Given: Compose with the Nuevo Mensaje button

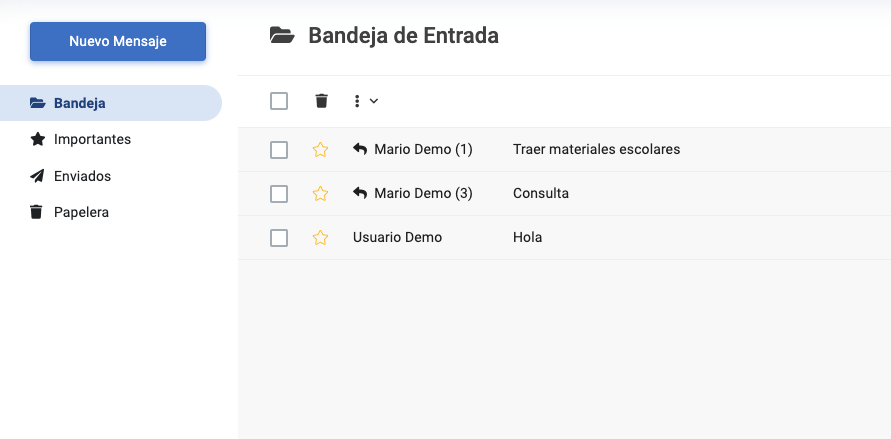Looking at the screenshot, I should coord(118,41).
